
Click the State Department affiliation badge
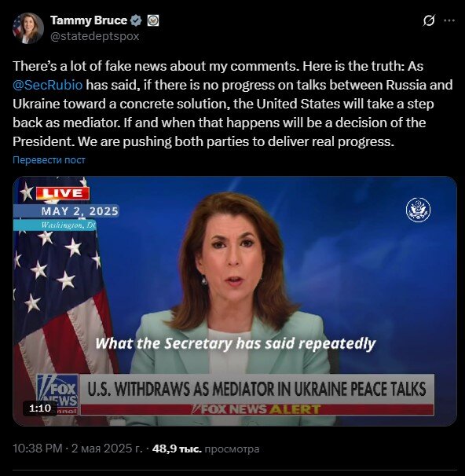pyautogui.click(x=152, y=20)
